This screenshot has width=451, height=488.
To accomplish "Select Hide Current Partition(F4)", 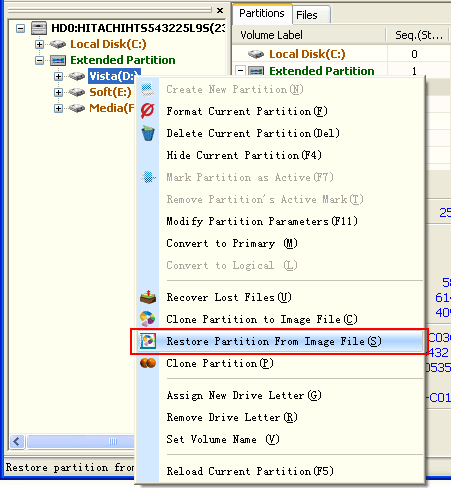I will pyautogui.click(x=280, y=155).
